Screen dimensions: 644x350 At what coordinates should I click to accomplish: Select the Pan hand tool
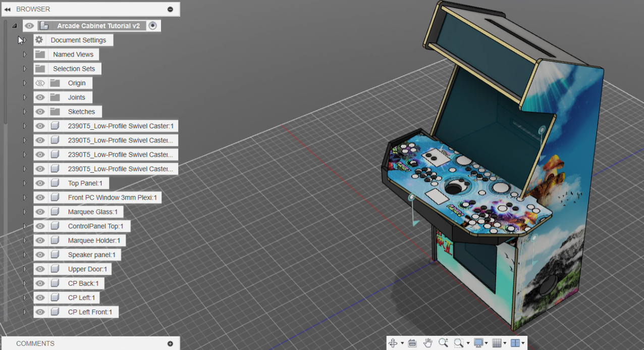pos(427,343)
